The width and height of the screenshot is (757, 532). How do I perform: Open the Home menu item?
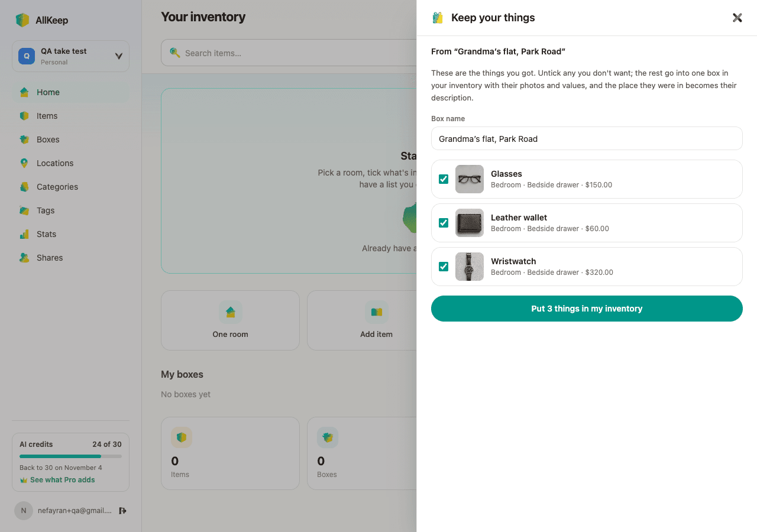(71, 92)
